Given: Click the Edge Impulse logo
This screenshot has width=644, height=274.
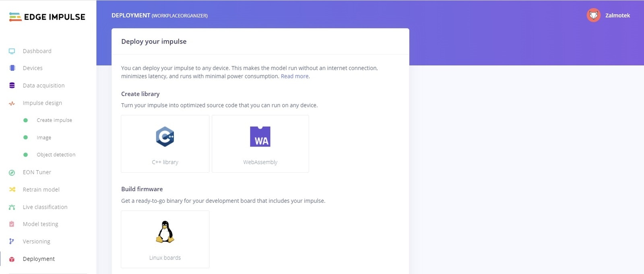Looking at the screenshot, I should (x=47, y=16).
